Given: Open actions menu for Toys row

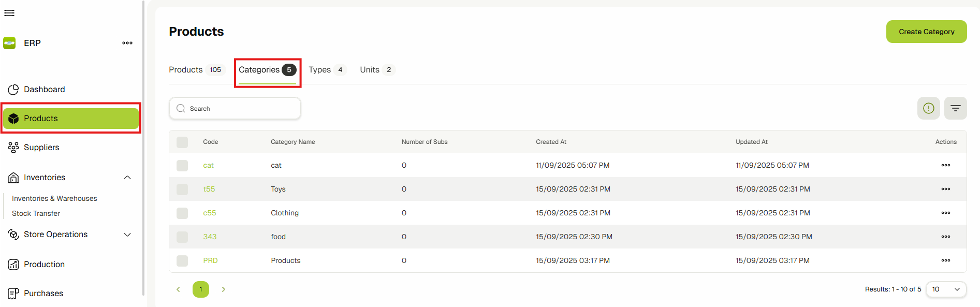Looking at the screenshot, I should [x=945, y=189].
